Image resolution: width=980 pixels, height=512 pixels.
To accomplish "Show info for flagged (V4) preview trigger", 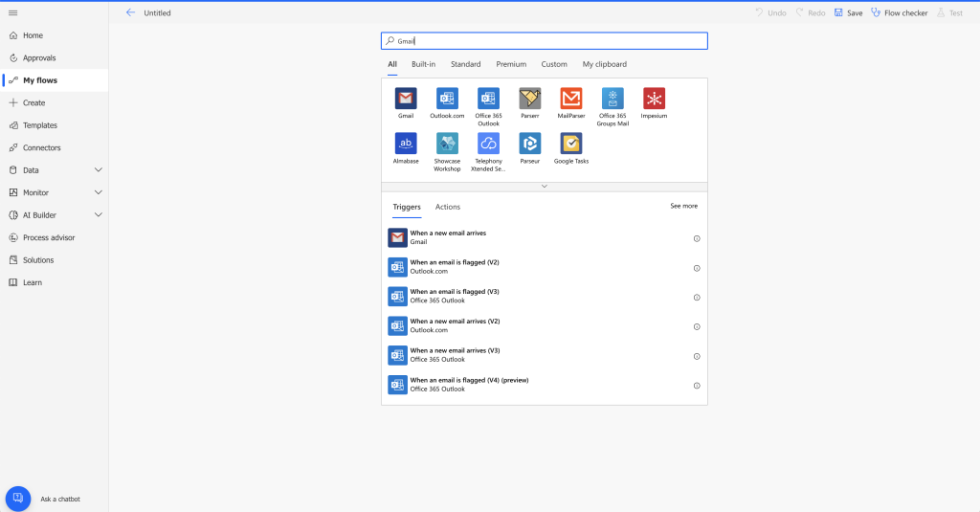I will (x=697, y=385).
